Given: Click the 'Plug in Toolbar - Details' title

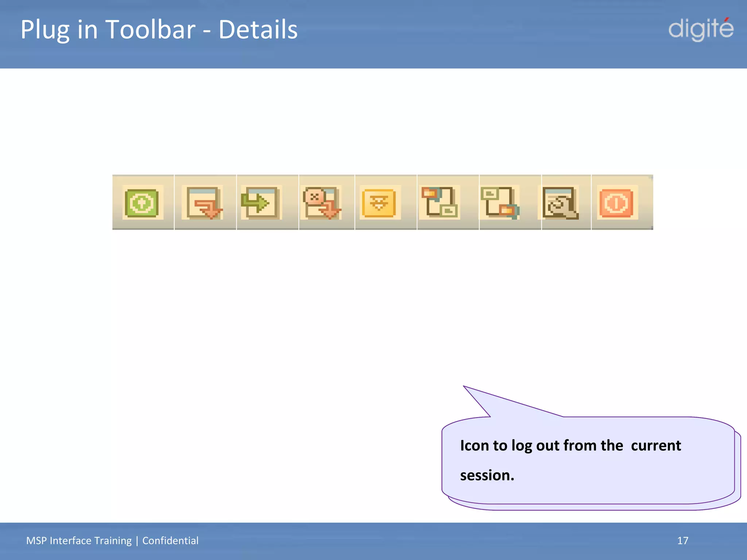Looking at the screenshot, I should click(159, 30).
